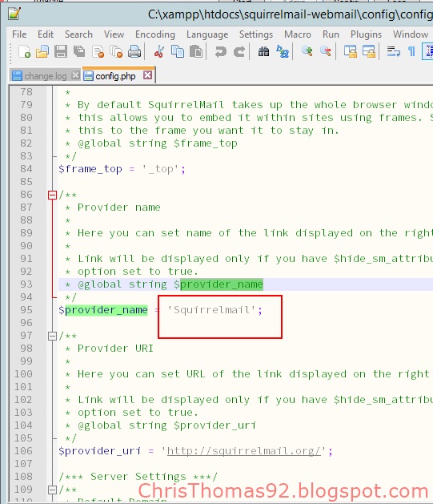Click the Zoom Out magnifier icon
This screenshot has width=433, height=504.
click(326, 51)
